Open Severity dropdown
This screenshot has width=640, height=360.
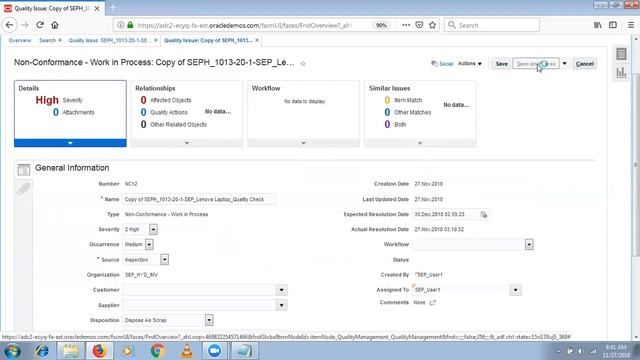click(x=153, y=229)
